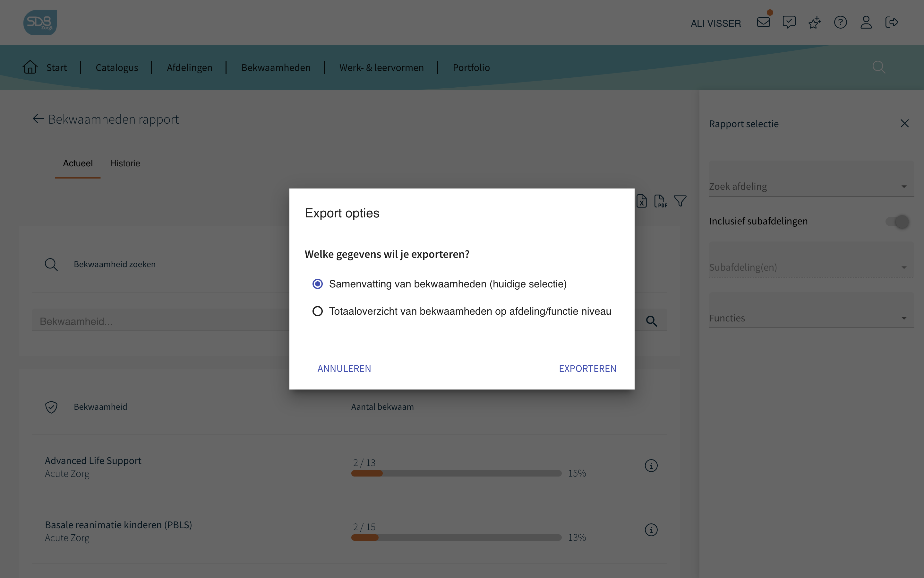924x578 pixels.
Task: Open Bekwaamheden in navigation bar
Action: pyautogui.click(x=276, y=68)
